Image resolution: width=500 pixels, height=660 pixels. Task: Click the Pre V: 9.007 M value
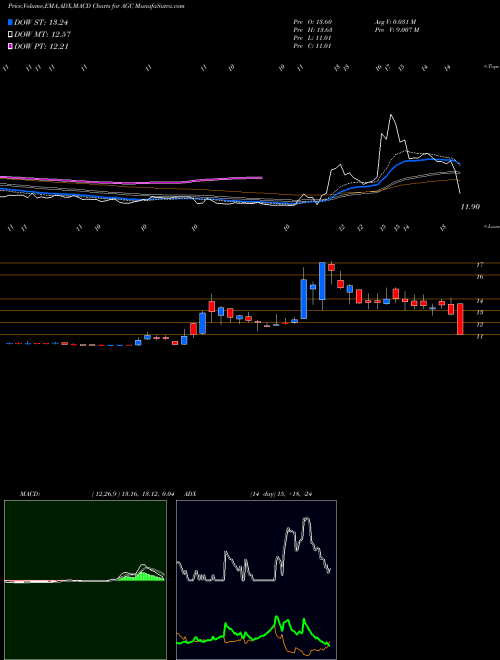click(x=396, y=30)
